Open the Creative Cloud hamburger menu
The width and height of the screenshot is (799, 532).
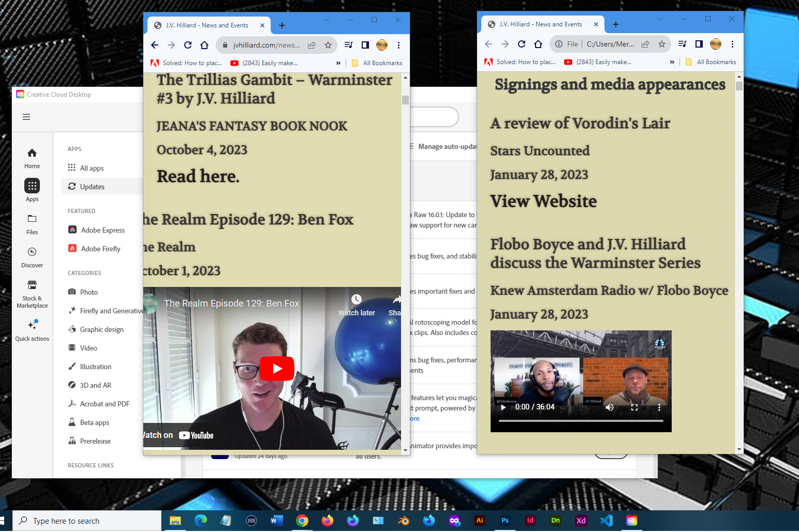pos(26,117)
